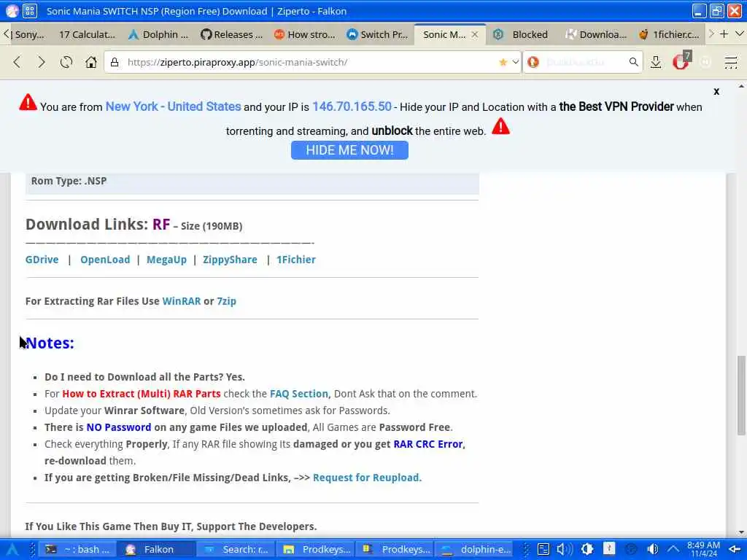747x560 pixels.
Task: Open the dolphin-e... taskbar window
Action: (x=474, y=550)
